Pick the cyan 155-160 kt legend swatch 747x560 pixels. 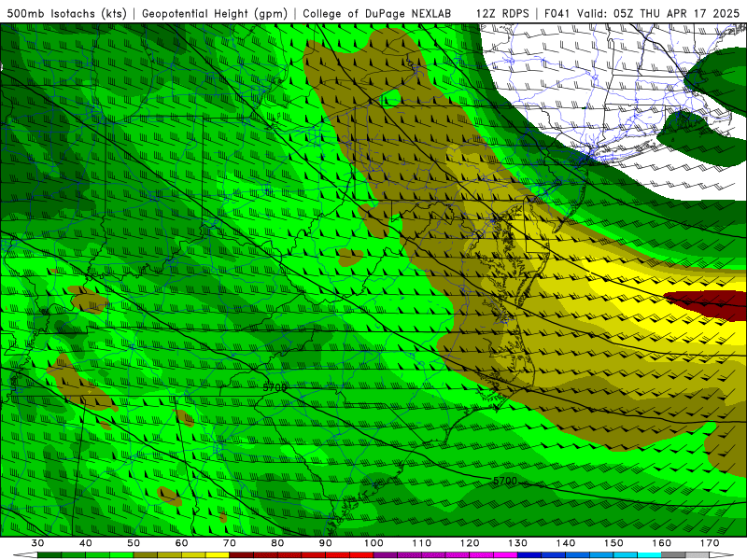click(x=649, y=554)
